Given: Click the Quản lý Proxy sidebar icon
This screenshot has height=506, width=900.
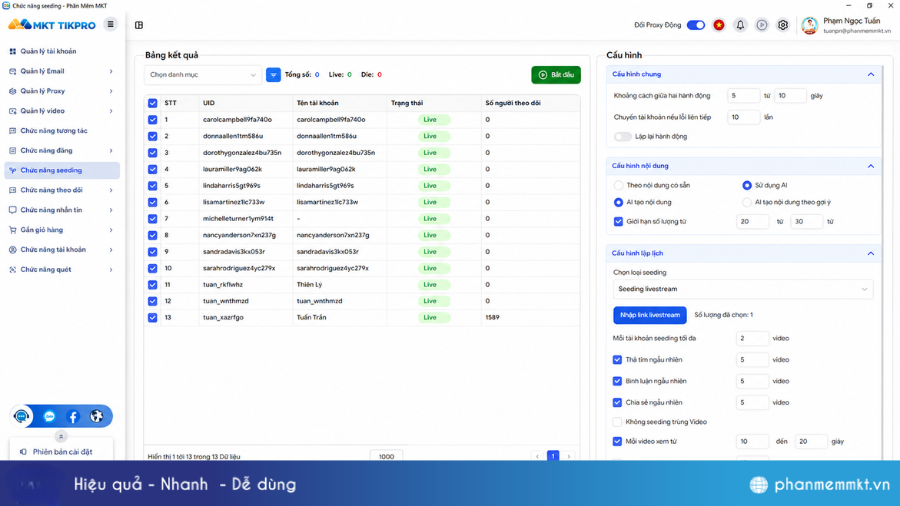Looking at the screenshot, I should (13, 91).
